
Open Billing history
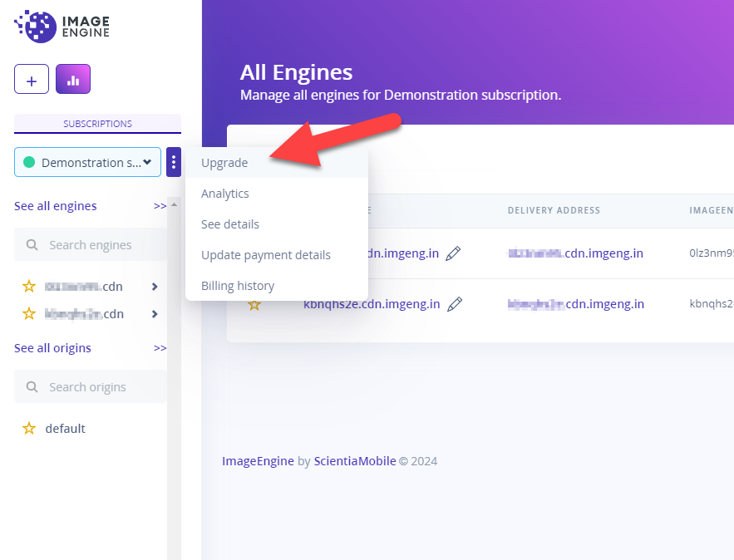[x=277, y=286]
